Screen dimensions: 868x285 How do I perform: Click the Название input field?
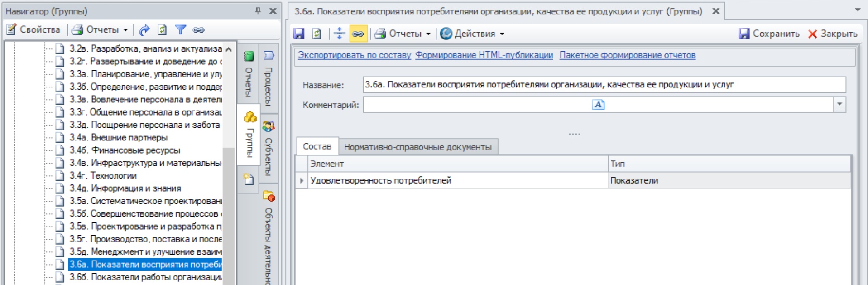point(604,85)
